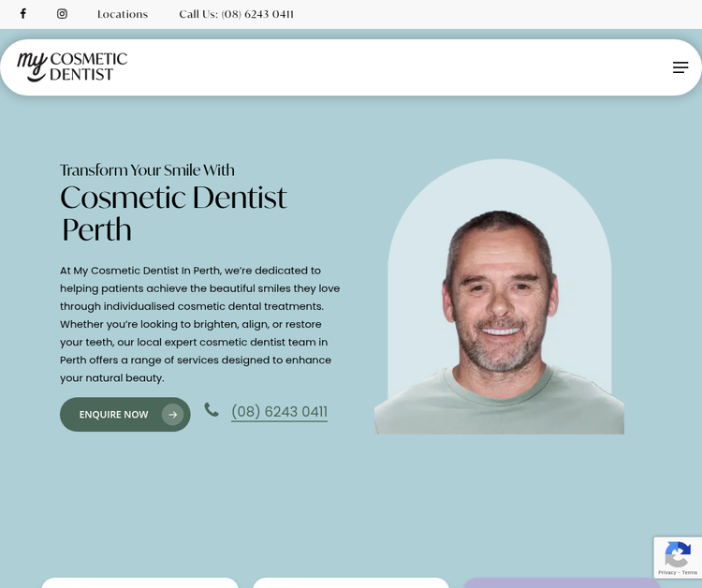Click the arrow circle inside Enquire Now
Image resolution: width=702 pixels, height=588 pixels.
pos(173,415)
